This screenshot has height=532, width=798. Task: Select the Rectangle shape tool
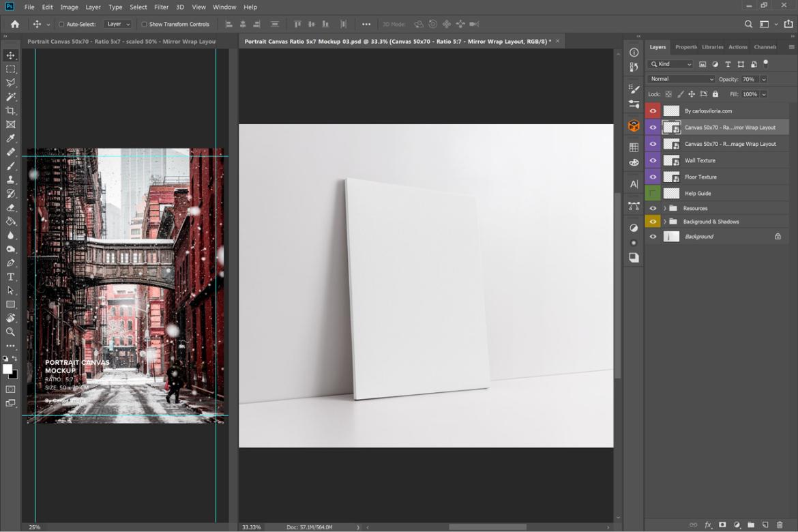click(x=10, y=304)
